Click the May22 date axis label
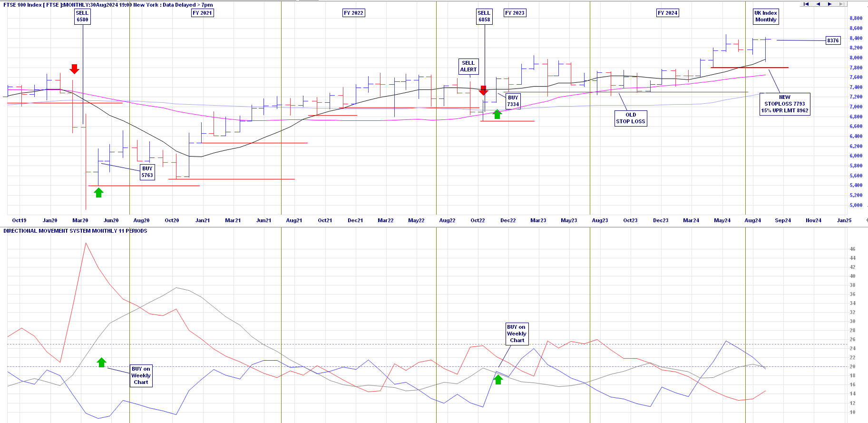Image resolution: width=868 pixels, height=423 pixels. coord(416,220)
